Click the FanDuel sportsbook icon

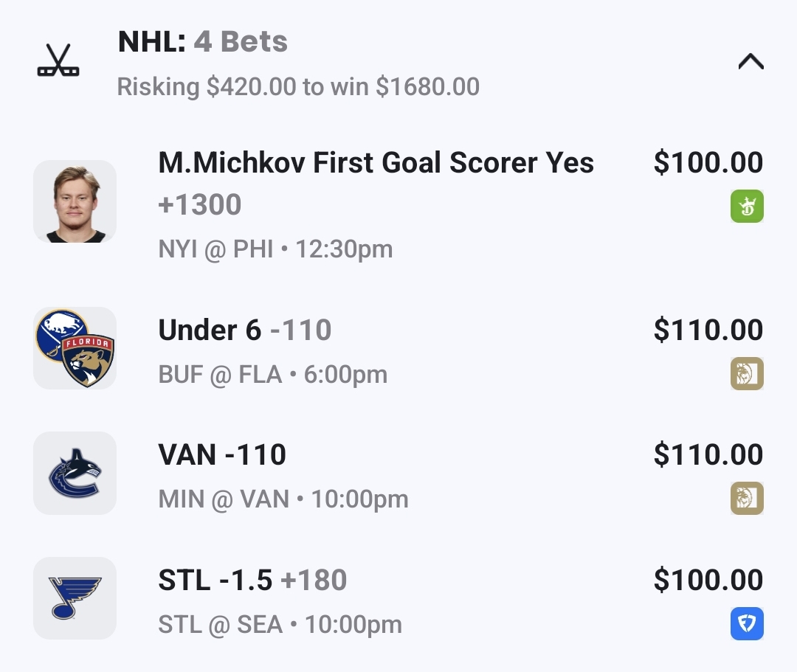(x=746, y=624)
